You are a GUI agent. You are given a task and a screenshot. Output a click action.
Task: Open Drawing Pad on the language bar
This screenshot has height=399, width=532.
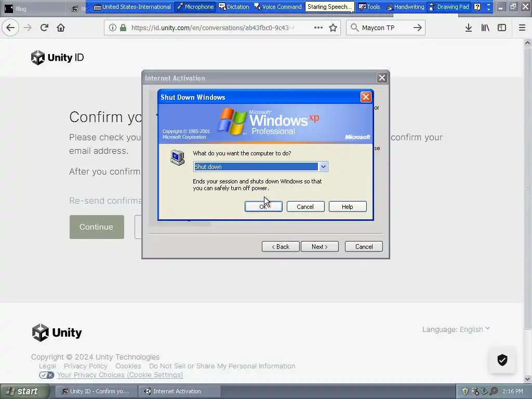[x=449, y=7]
